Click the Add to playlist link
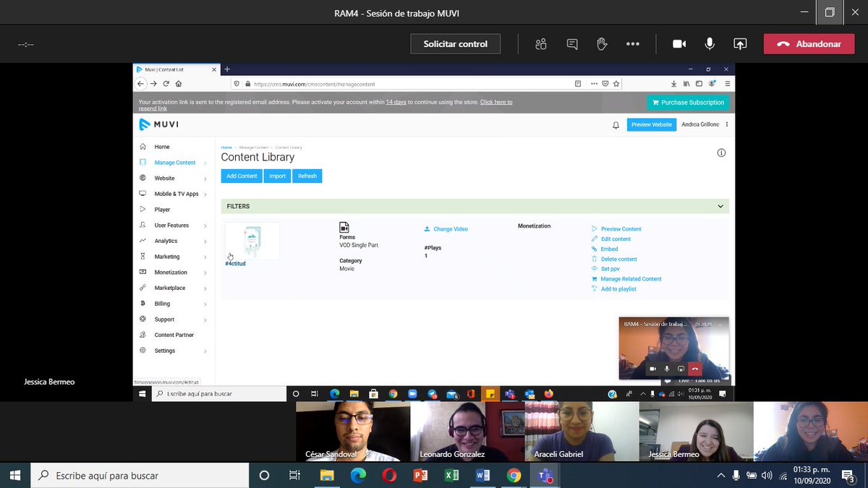The height and width of the screenshot is (488, 868). click(x=613, y=289)
